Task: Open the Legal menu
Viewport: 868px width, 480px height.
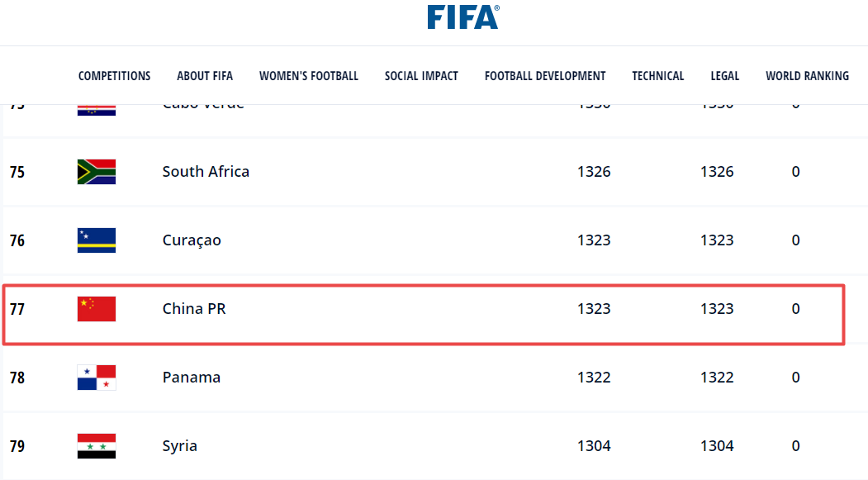Action: tap(724, 76)
